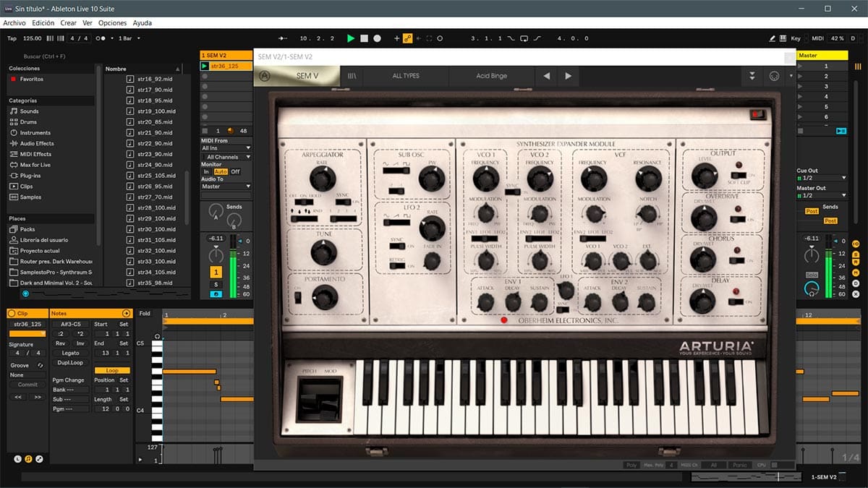Open the Arturia logo menu in SEM V
Screen dimensions: 868x488
tap(265, 76)
